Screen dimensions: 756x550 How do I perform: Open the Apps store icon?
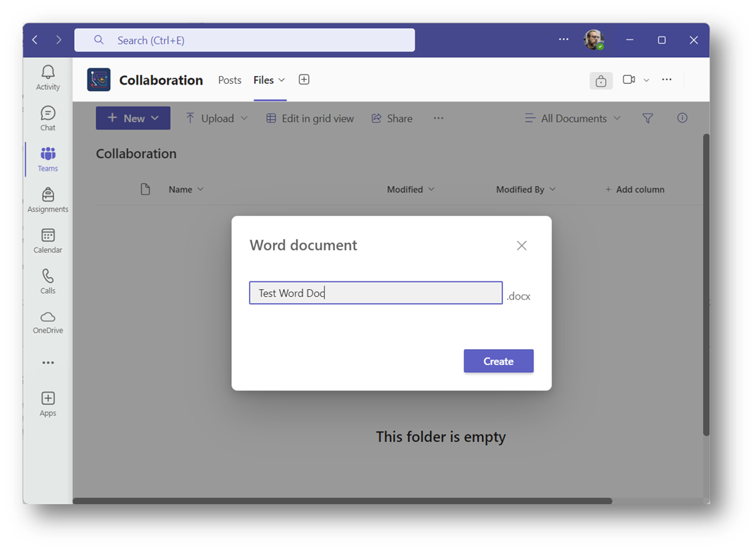(48, 403)
